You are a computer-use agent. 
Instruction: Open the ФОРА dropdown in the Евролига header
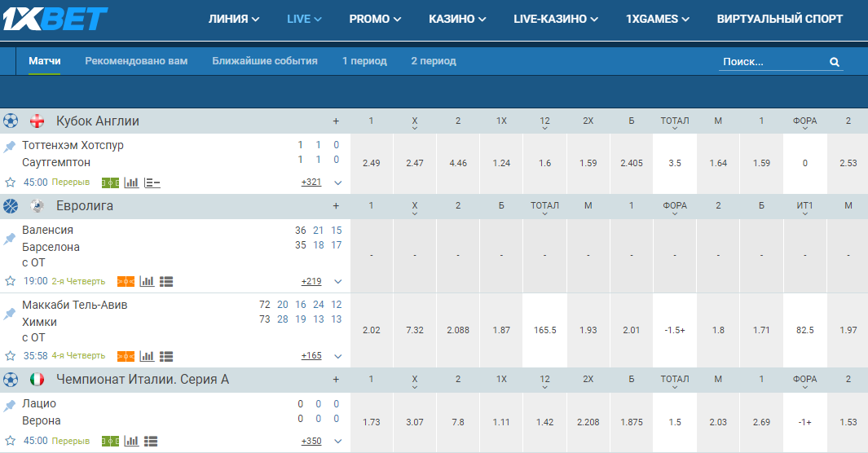[675, 208]
